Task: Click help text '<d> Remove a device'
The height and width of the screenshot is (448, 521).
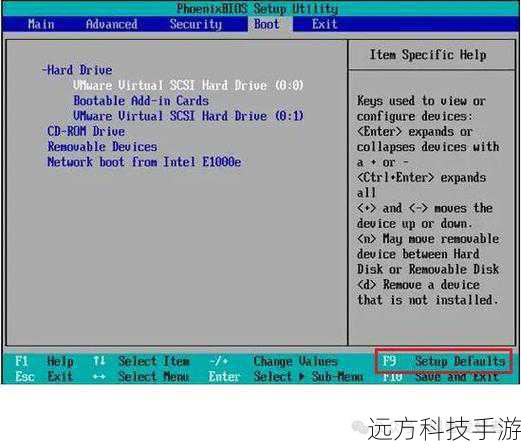Action: [418, 285]
